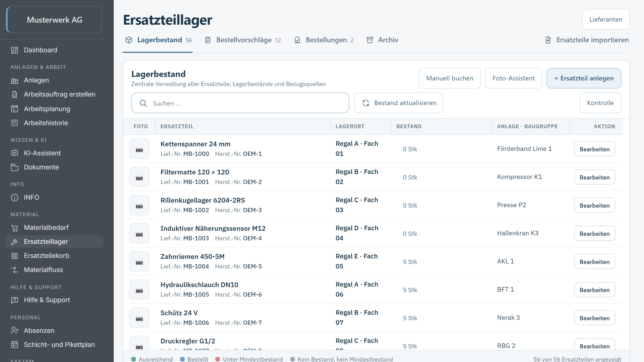Select the Musterwerk AG company box
Screen dimensions: 644x362
pos(54,20)
